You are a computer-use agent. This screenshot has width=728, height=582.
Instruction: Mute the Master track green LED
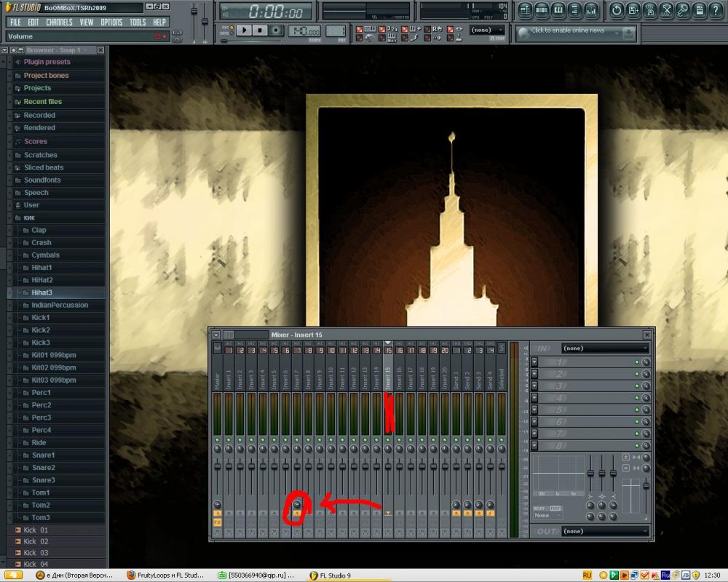point(217,439)
